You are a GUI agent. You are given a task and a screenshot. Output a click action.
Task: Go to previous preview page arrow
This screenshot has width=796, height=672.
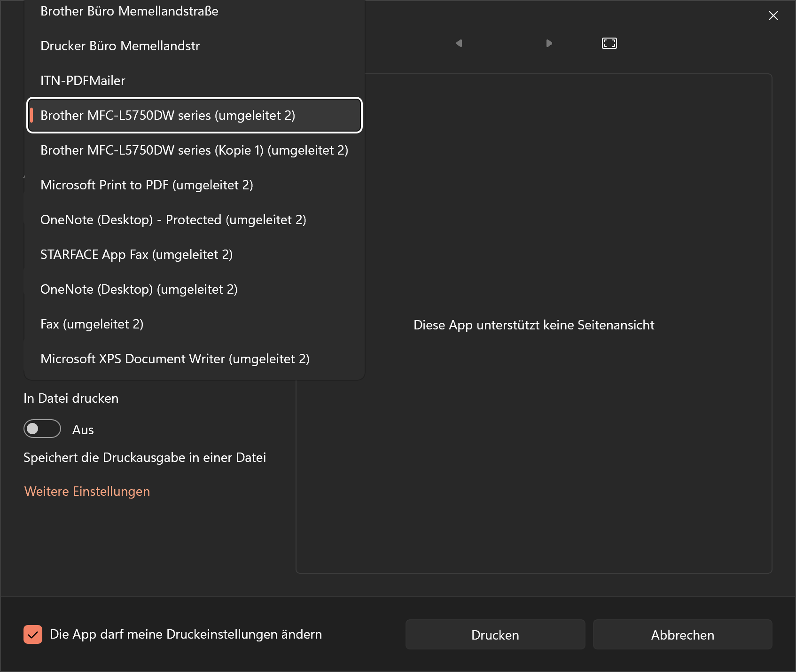point(459,43)
